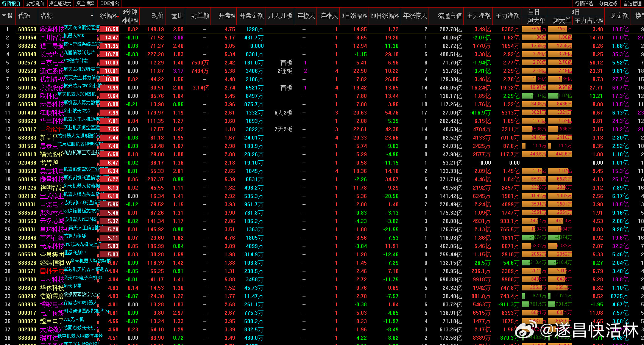The image size is (644, 345).
Task: Open the DDE排名 tab
Action: pos(110,3)
